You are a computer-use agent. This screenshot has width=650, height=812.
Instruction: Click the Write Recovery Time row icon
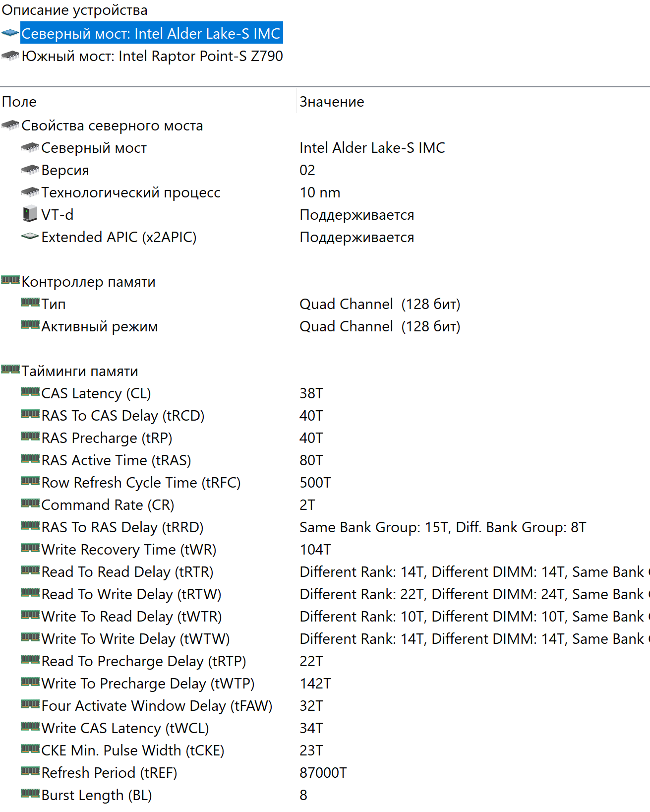(x=30, y=548)
